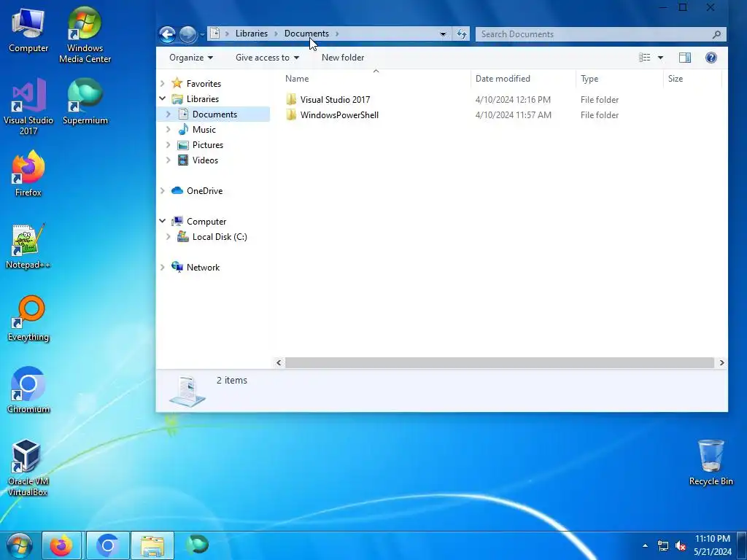The image size is (747, 560).
Task: Sort by the Name column
Action: click(376, 79)
